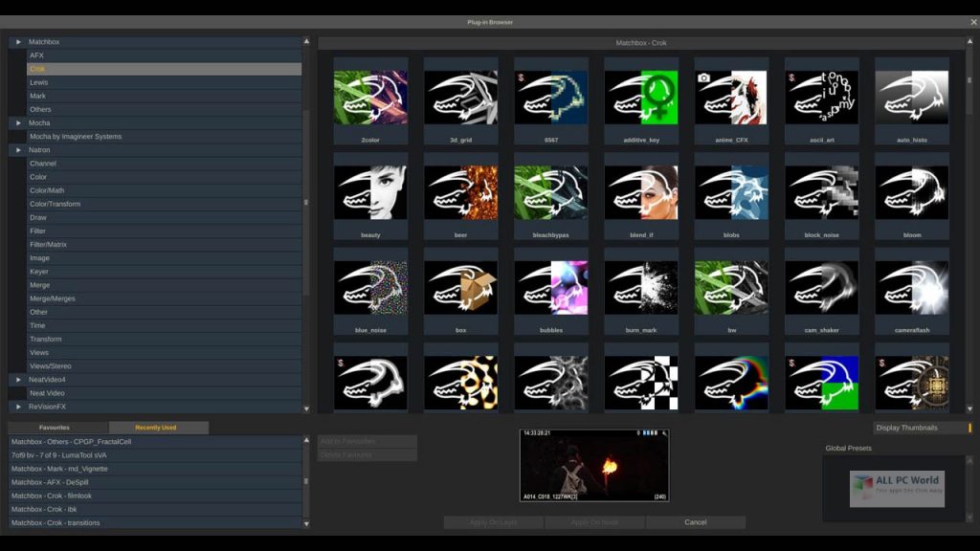
Task: Choose the additive_key shader thumbnail
Action: (641, 98)
